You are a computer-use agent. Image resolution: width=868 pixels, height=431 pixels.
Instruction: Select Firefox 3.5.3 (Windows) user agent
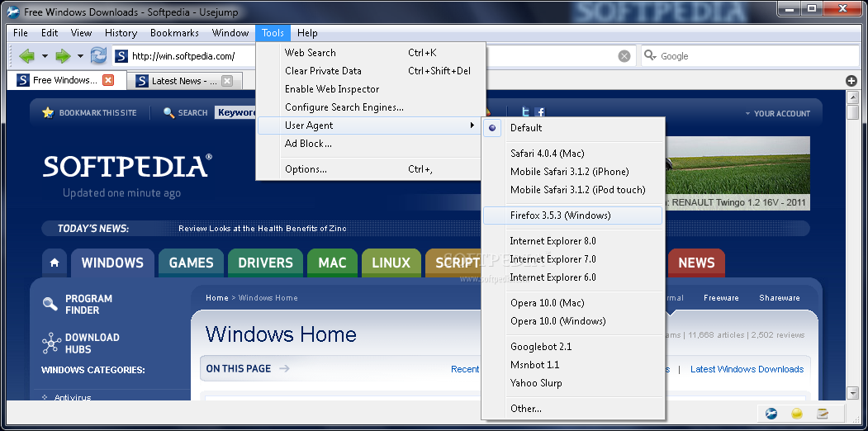tap(572, 215)
